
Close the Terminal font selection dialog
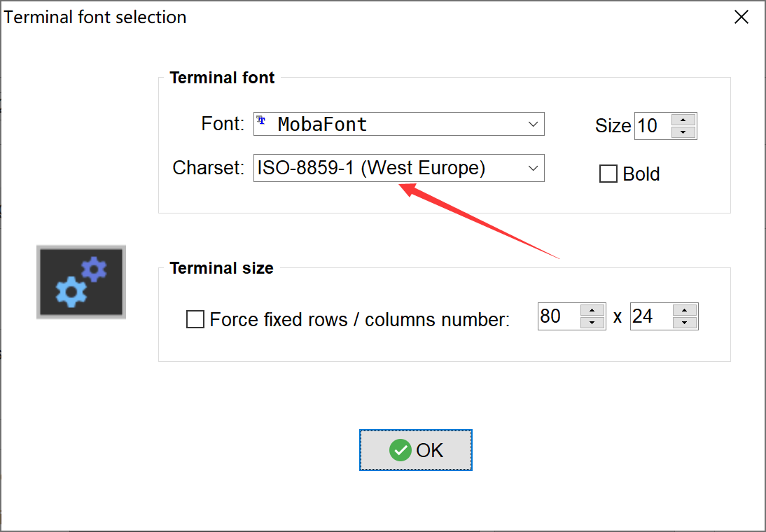click(x=741, y=17)
